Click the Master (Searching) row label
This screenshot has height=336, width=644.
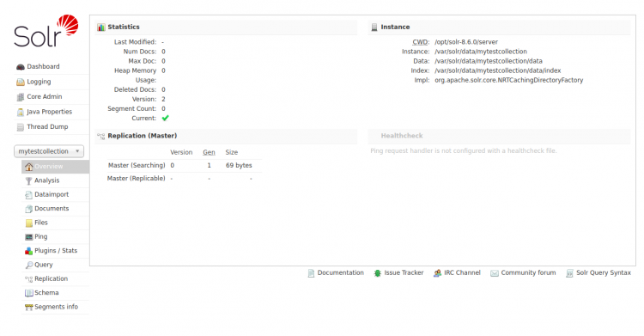pyautogui.click(x=137, y=165)
